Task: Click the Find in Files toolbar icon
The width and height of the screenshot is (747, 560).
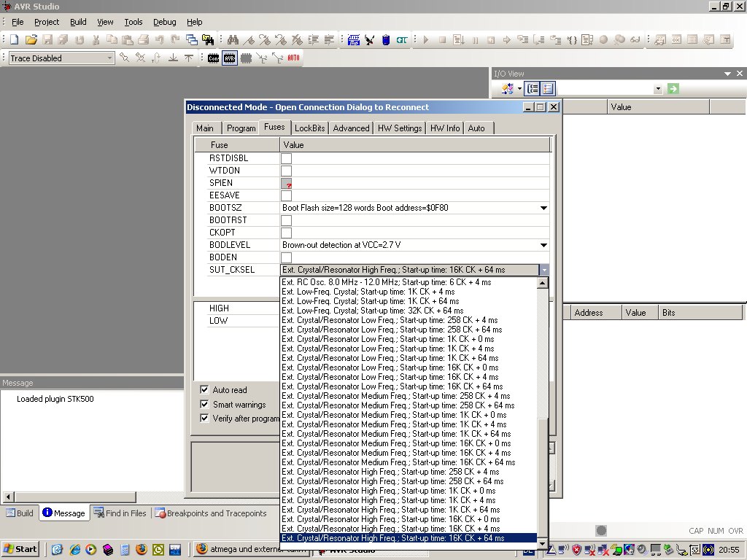Action: pyautogui.click(x=208, y=40)
